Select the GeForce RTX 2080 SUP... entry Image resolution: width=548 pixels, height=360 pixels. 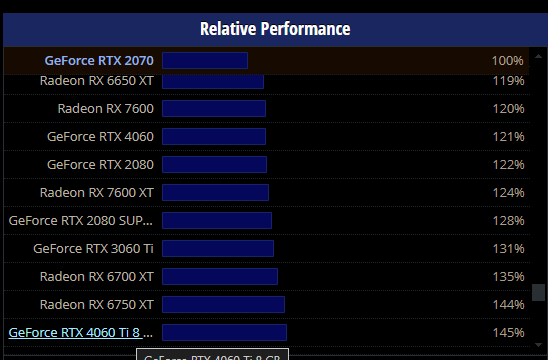point(81,221)
